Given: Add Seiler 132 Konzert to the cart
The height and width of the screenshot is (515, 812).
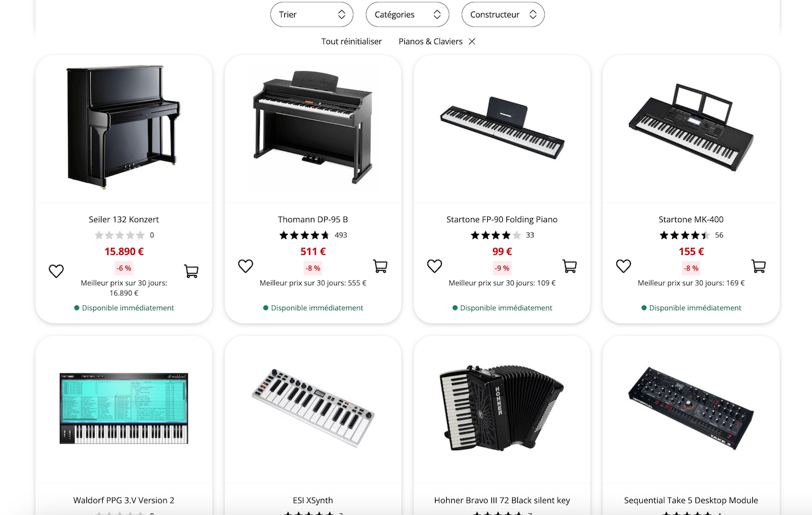Looking at the screenshot, I should point(191,270).
